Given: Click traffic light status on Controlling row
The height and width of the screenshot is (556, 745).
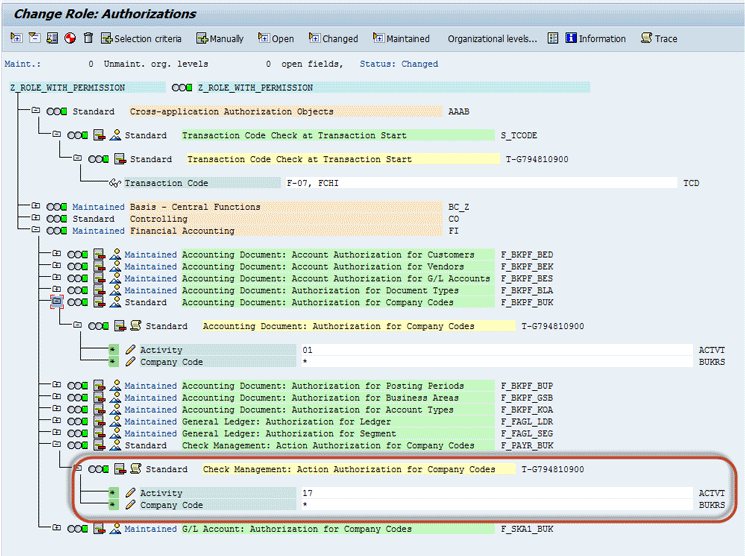Looking at the screenshot, I should coord(56,219).
